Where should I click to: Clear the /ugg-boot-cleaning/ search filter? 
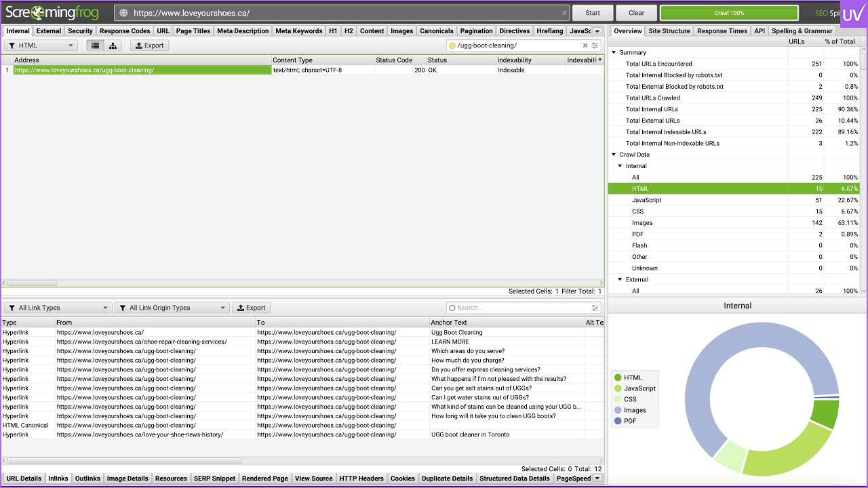coord(585,45)
